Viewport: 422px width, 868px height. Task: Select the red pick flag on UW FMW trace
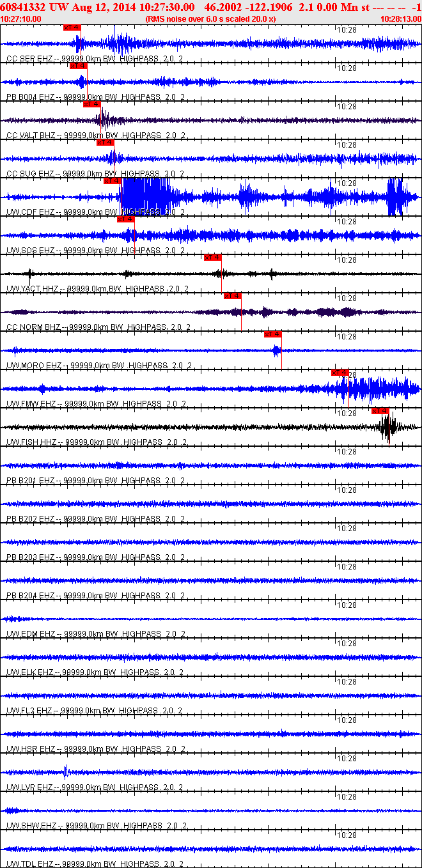point(340,373)
